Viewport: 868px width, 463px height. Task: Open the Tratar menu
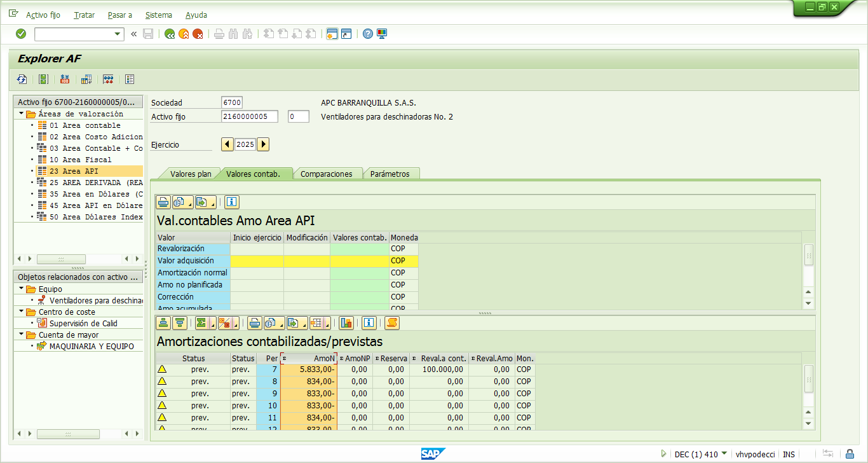click(x=85, y=15)
